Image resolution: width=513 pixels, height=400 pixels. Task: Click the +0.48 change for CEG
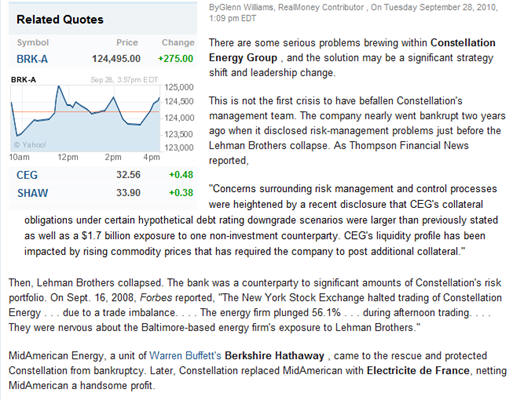181,175
